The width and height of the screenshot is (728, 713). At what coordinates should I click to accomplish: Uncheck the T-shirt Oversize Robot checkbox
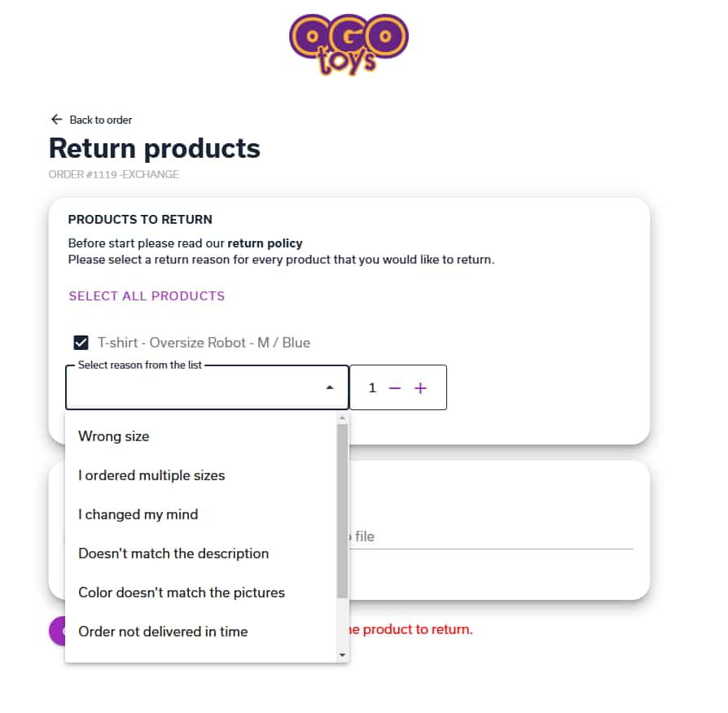(x=81, y=343)
